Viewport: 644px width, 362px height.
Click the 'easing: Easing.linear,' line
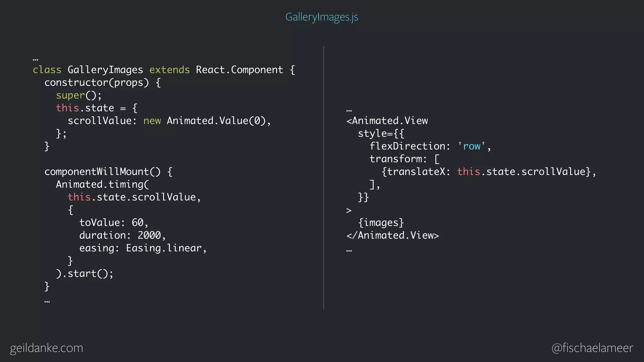click(x=143, y=248)
